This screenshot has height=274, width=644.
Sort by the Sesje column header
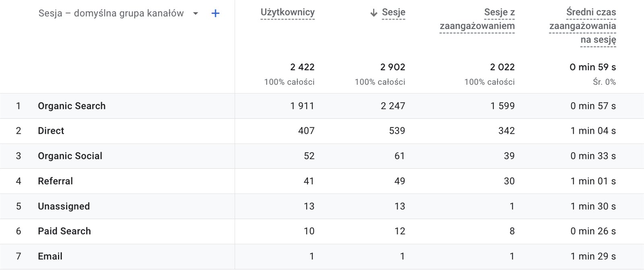(x=393, y=12)
